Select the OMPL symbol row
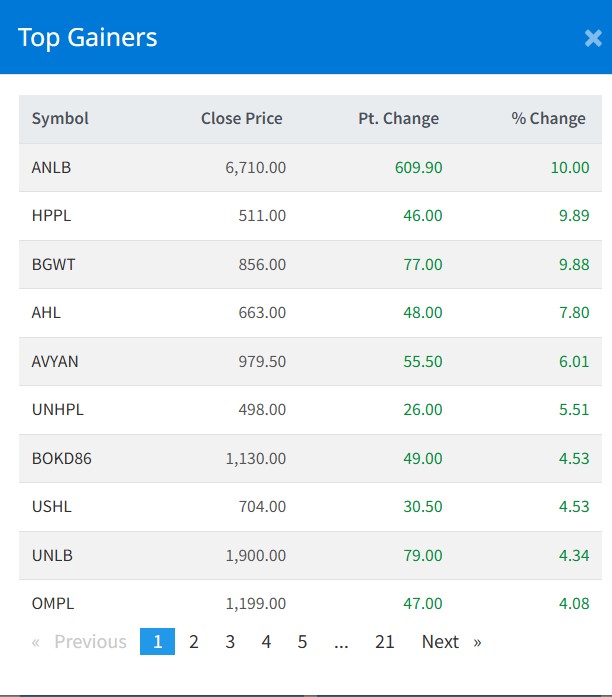Viewport: 612px width, 697px height. click(x=53, y=603)
